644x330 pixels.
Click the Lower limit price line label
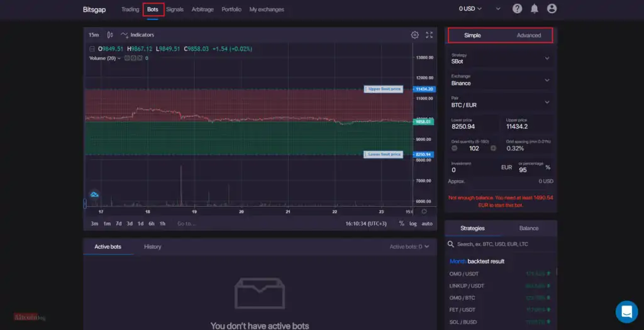pos(383,155)
